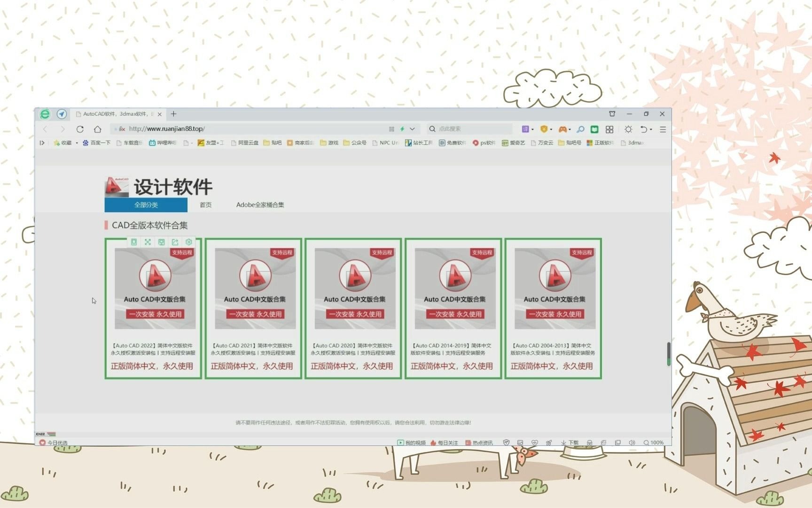Open the Auto CAD 2014-2019 product card
The width and height of the screenshot is (812, 508).
453,309
